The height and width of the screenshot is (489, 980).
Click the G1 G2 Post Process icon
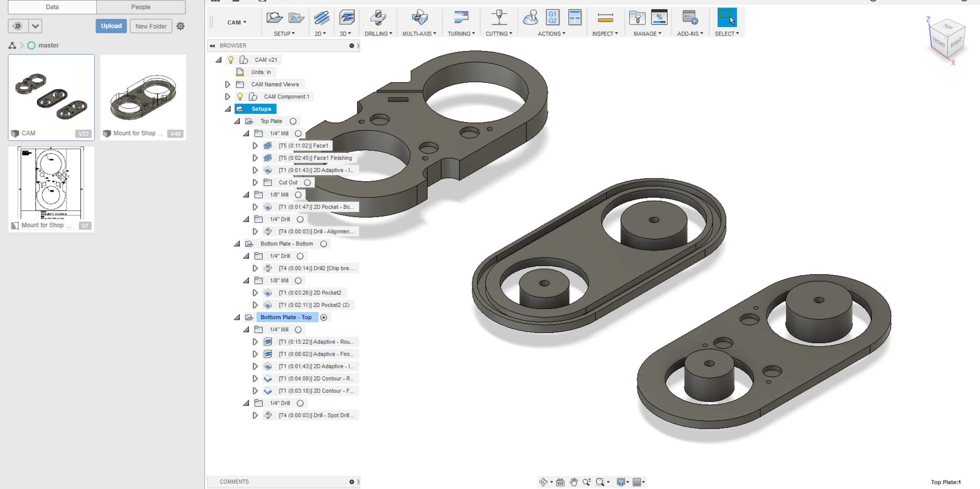(552, 18)
